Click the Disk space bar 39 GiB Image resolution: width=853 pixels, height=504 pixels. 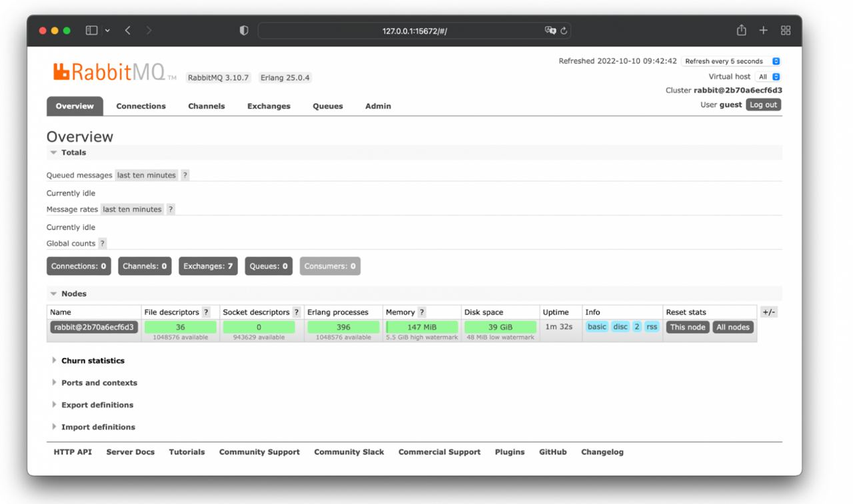click(x=500, y=327)
